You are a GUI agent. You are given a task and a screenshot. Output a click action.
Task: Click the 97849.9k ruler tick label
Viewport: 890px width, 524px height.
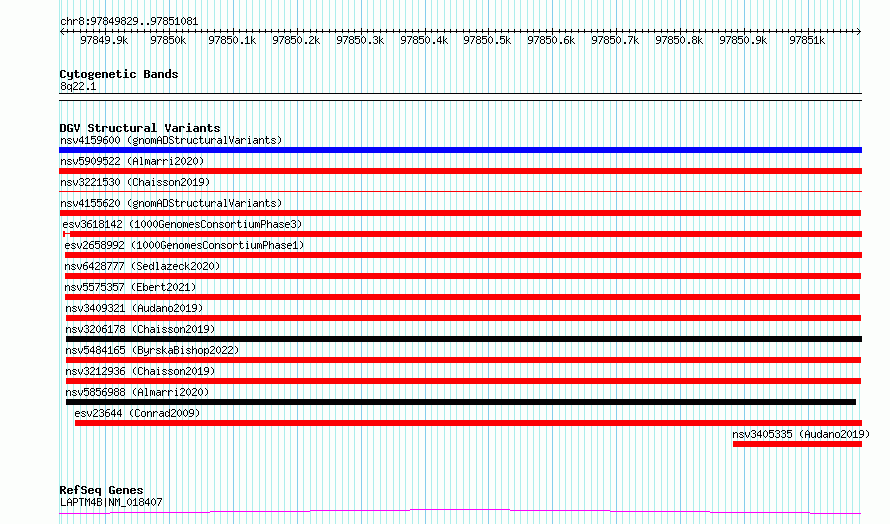point(104,41)
